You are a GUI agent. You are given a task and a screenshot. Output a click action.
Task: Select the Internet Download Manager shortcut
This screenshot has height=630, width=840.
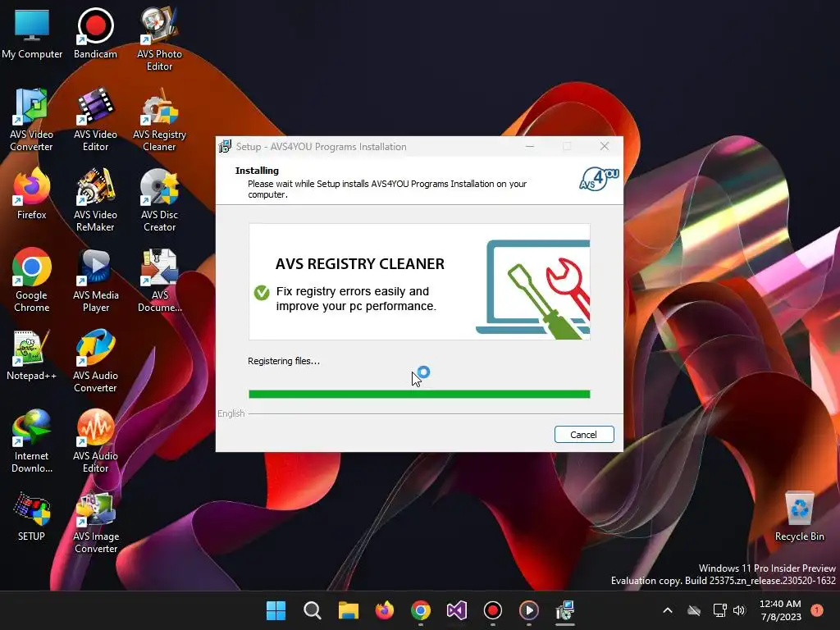pos(32,441)
